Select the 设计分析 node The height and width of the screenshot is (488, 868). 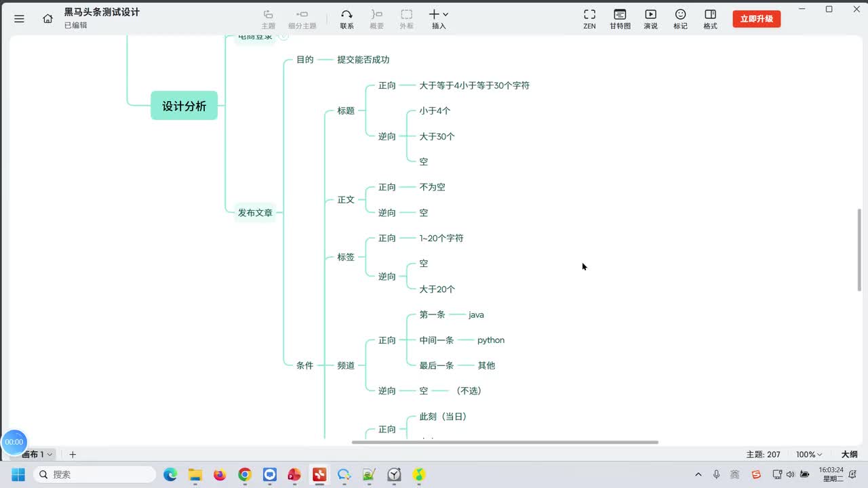pyautogui.click(x=184, y=106)
